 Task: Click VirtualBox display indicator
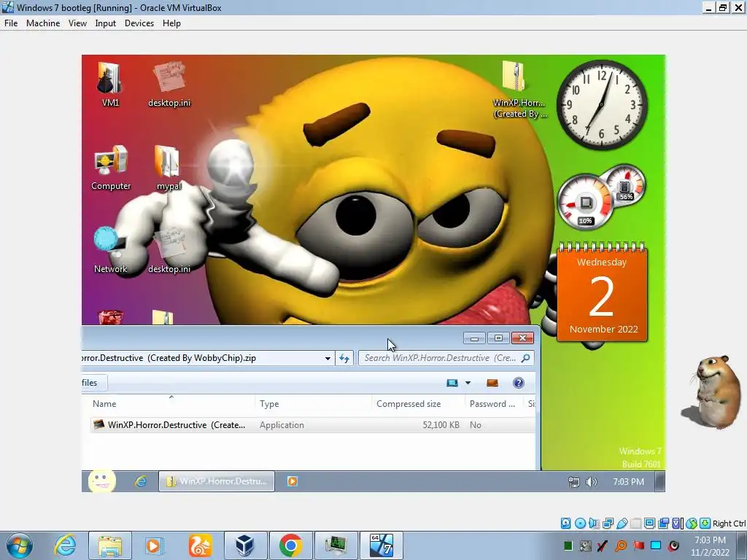point(649,524)
